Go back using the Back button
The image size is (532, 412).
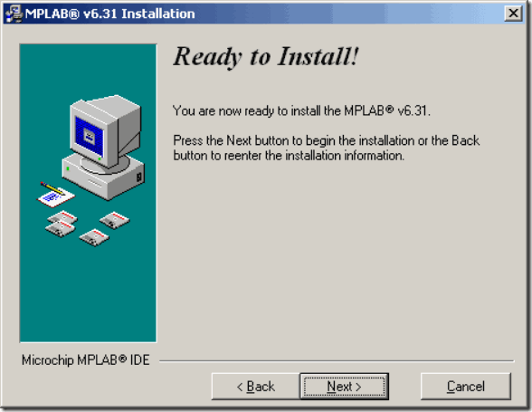pos(255,386)
